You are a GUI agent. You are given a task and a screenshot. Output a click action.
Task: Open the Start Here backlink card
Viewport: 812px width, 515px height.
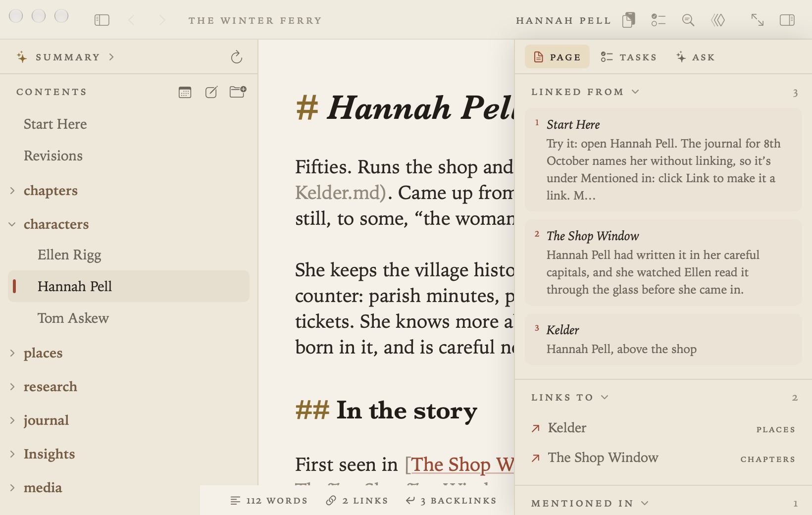pos(663,160)
